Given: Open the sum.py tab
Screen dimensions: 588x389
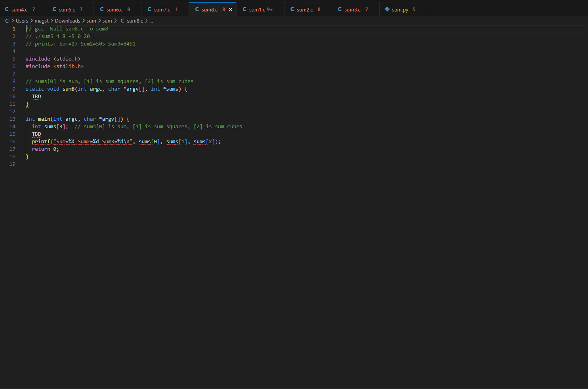Looking at the screenshot, I should pos(403,9).
